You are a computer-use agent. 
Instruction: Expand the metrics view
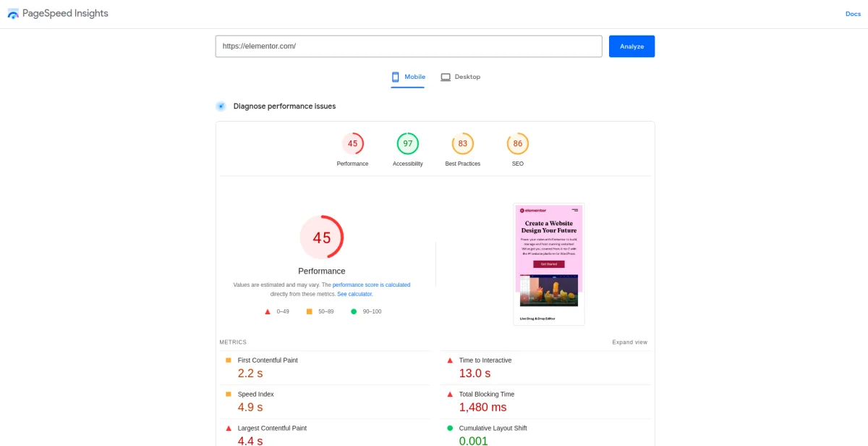(x=629, y=342)
